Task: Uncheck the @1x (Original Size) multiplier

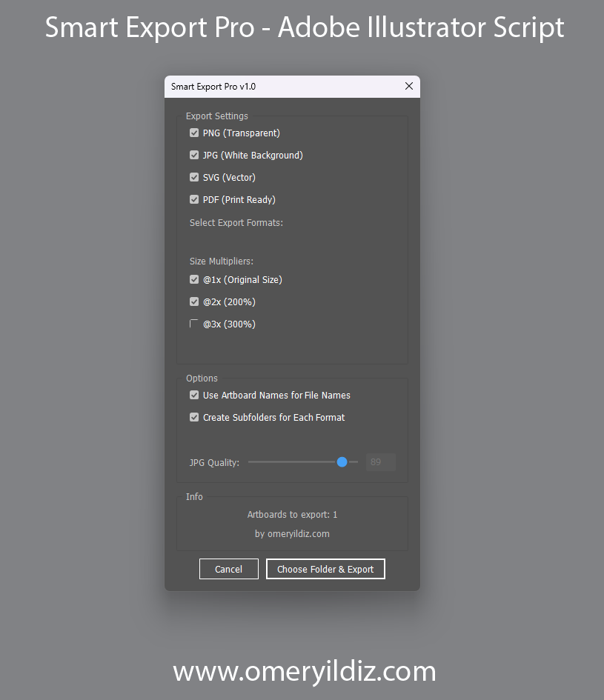Action: pyautogui.click(x=194, y=280)
